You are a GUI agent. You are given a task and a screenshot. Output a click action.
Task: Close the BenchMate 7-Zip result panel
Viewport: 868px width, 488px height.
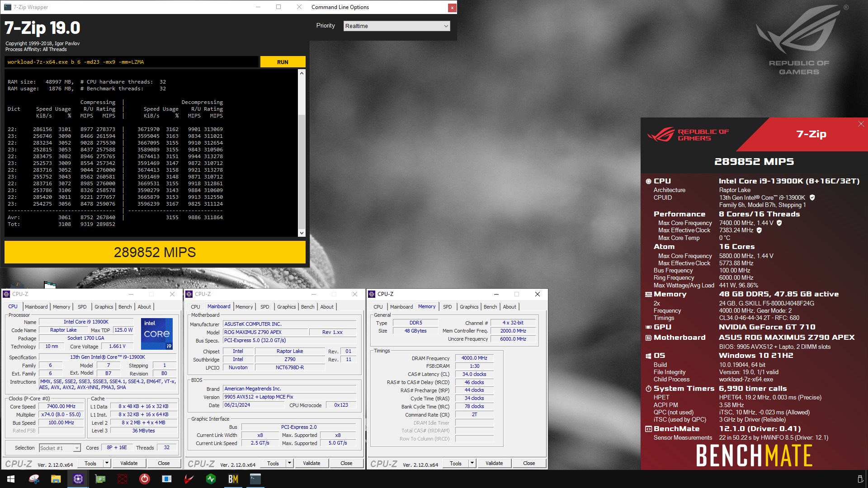click(x=861, y=124)
